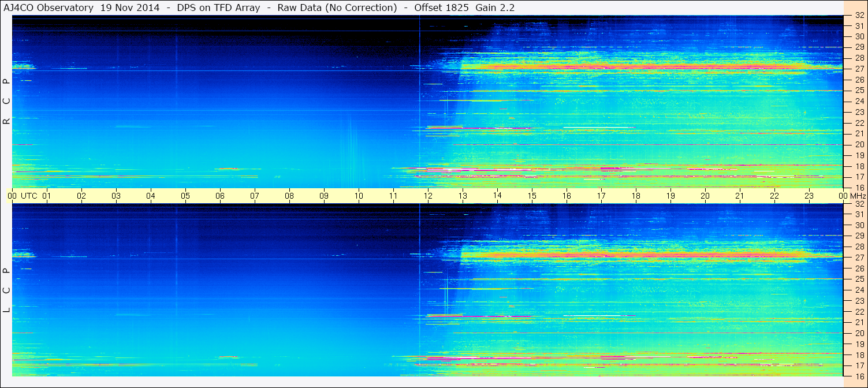The image size is (868, 388).
Task: Pick the 23 hour label on the time axis
Action: 809,196
